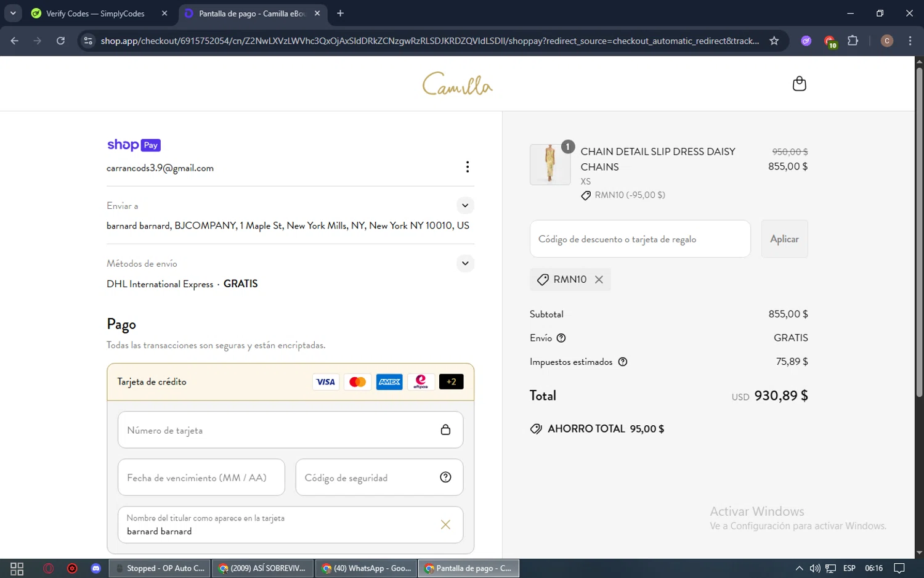The image size is (924, 578).
Task: Open Impuestos estimados info help icon
Action: 622,362
